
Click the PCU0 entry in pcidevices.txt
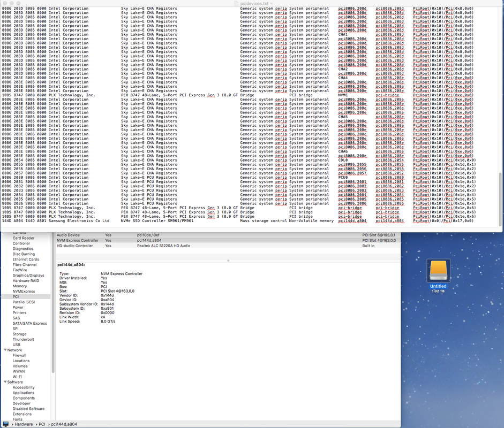pyautogui.click(x=343, y=178)
